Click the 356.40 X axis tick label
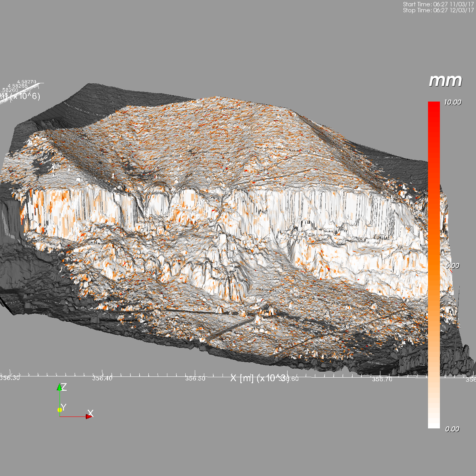The image size is (476, 476). (x=102, y=378)
